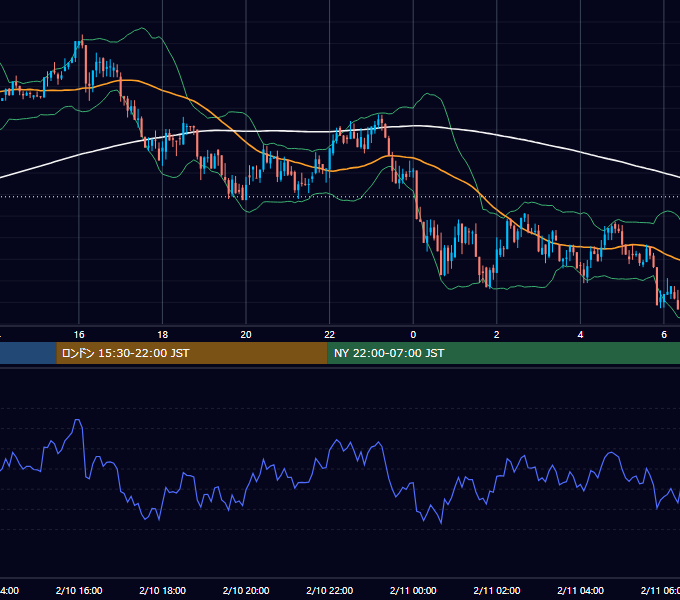Click the "2/10 22:00" date label

click(x=330, y=590)
